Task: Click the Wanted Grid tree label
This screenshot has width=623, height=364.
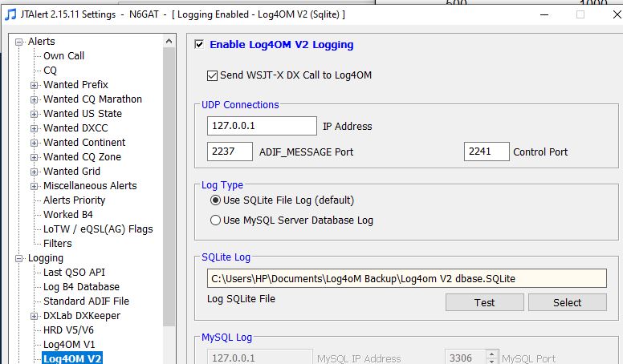Action: (72, 172)
